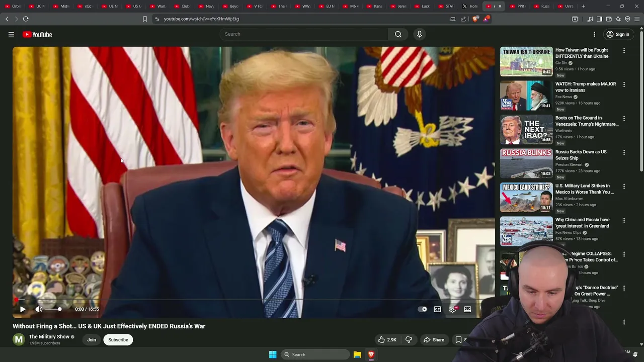Adjust the player volume slider
Image resolution: width=644 pixels, height=362 pixels.
53,309
